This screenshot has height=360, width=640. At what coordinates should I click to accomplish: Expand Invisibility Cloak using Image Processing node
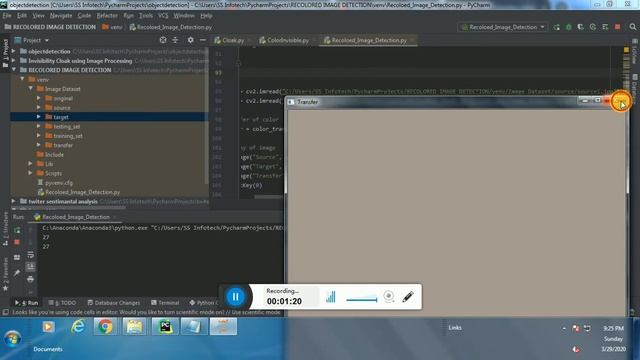pyautogui.click(x=13, y=60)
